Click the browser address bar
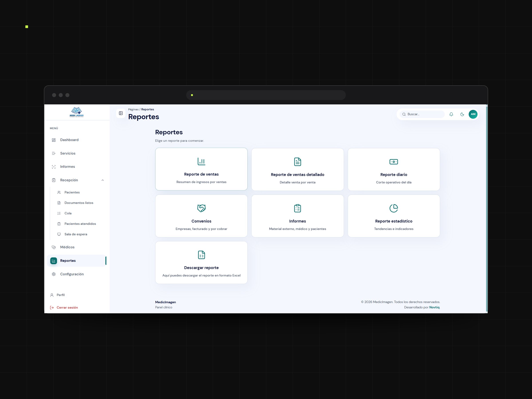The width and height of the screenshot is (532, 399). coord(266,95)
